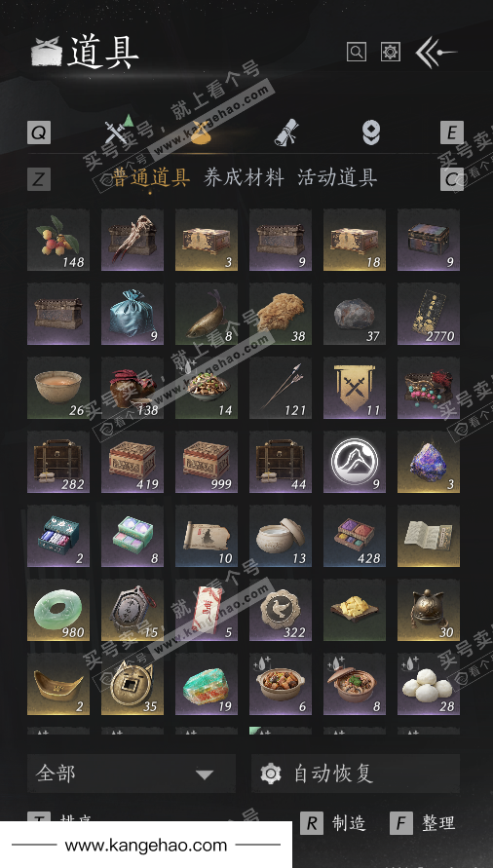Select the stacked coins category icon
This screenshot has width=493, height=868.
[x=370, y=133]
